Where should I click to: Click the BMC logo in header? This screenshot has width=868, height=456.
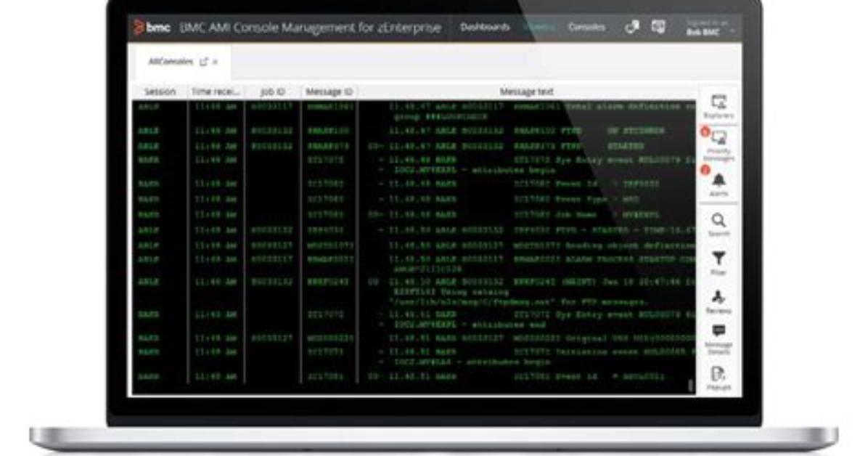[x=152, y=27]
